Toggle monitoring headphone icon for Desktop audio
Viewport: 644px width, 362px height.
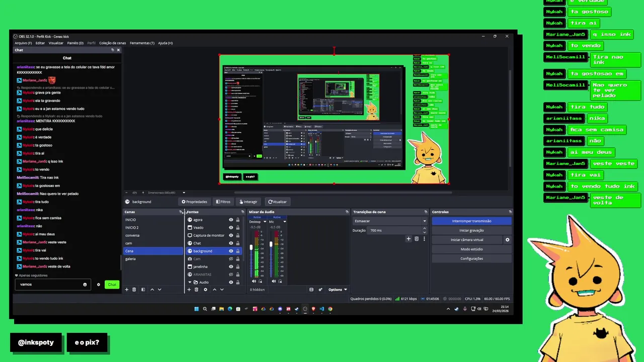click(260, 281)
